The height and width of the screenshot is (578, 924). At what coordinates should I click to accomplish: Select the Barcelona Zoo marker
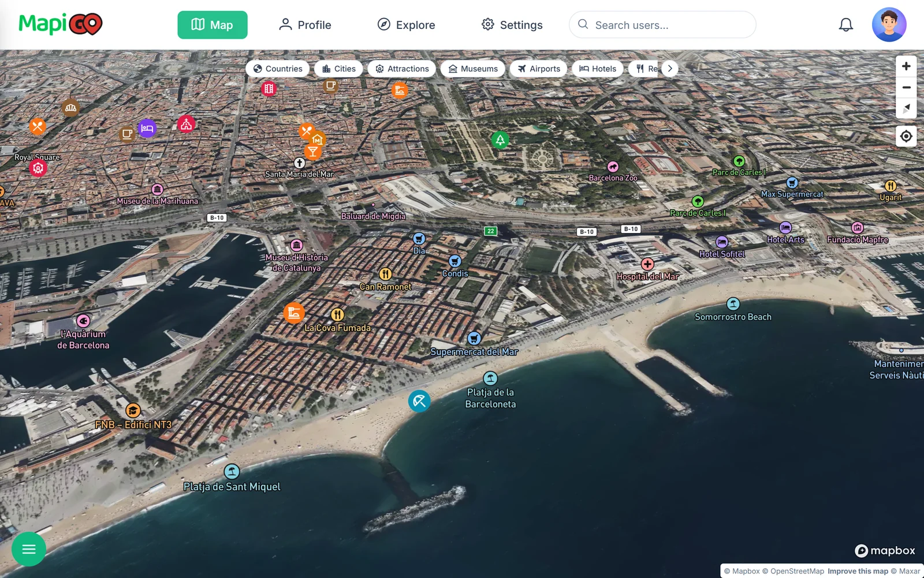click(x=613, y=167)
